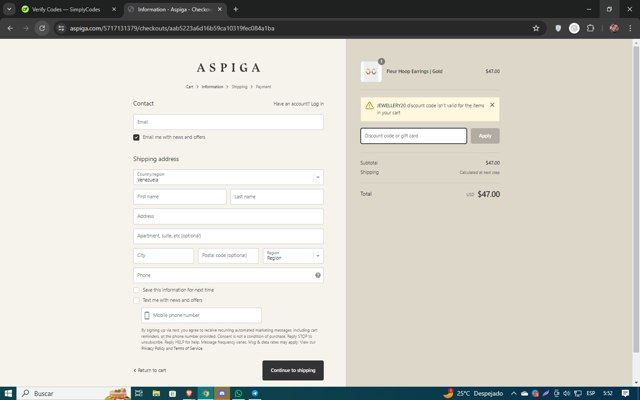Click the Apply discount button
640x400 pixels.
pos(485,136)
